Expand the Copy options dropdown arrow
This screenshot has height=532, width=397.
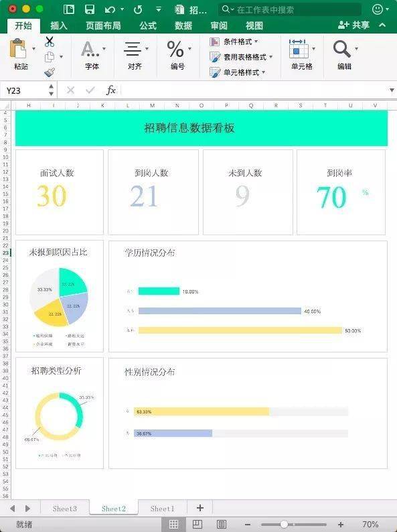point(61,57)
